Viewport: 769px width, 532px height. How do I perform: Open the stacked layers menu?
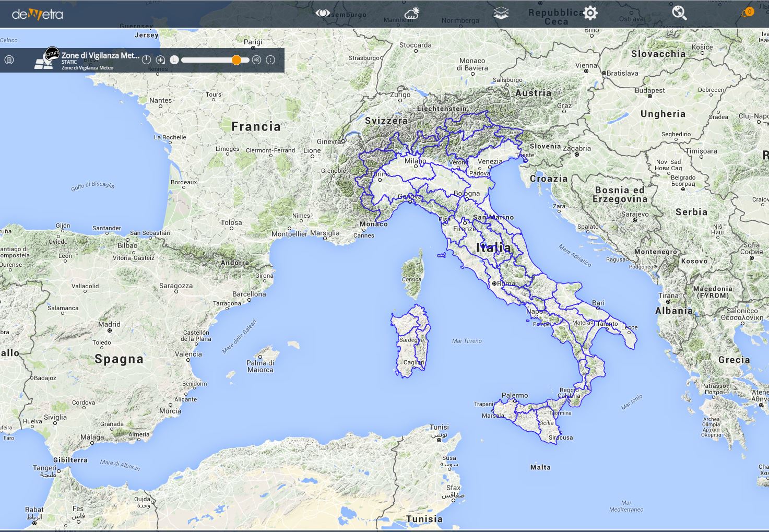point(501,14)
